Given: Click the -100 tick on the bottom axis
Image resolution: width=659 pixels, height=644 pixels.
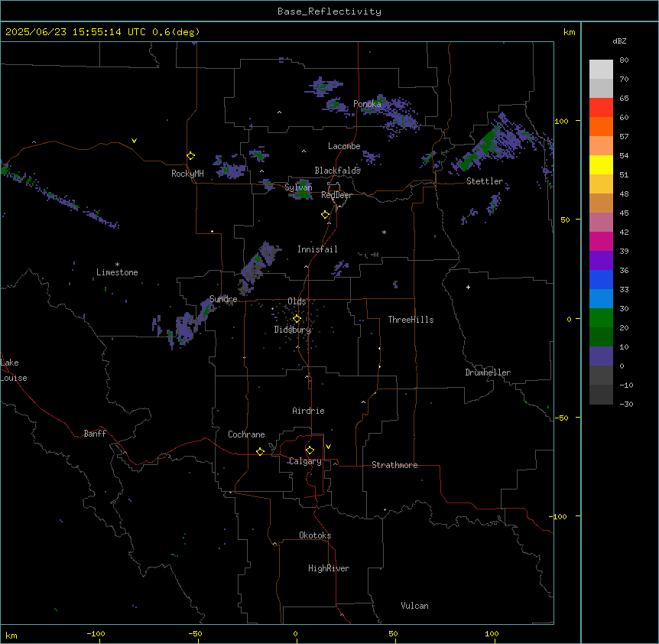Looking at the screenshot, I should [x=96, y=634].
